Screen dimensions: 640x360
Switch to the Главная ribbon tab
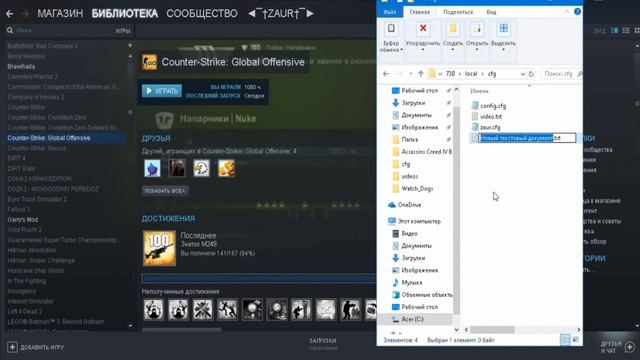[x=420, y=12]
